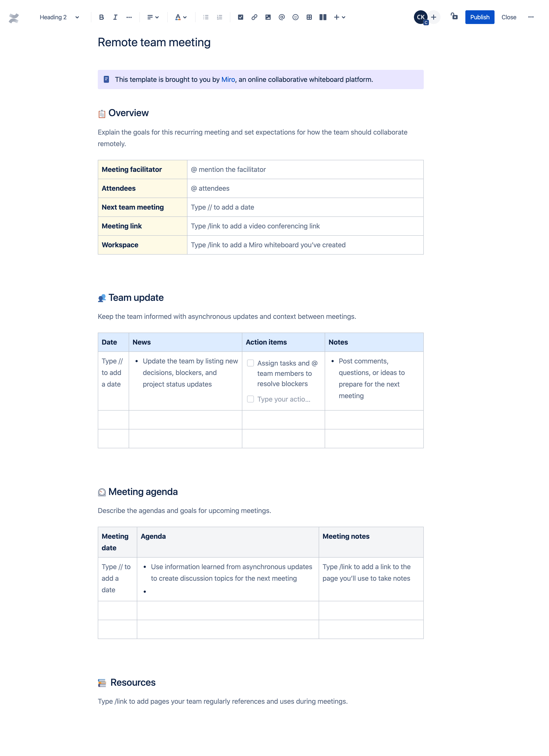Viewport: 549px width, 756px height.
Task: Click the Publish button
Action: tap(479, 17)
